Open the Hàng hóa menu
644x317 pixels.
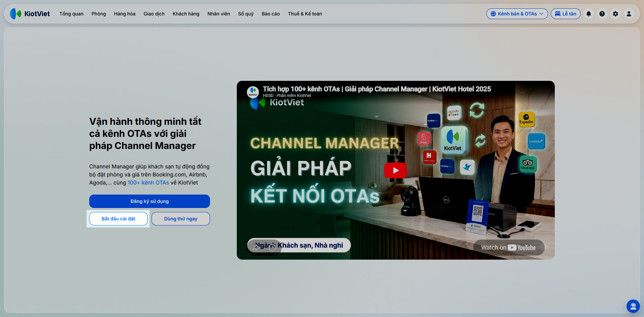pos(125,14)
